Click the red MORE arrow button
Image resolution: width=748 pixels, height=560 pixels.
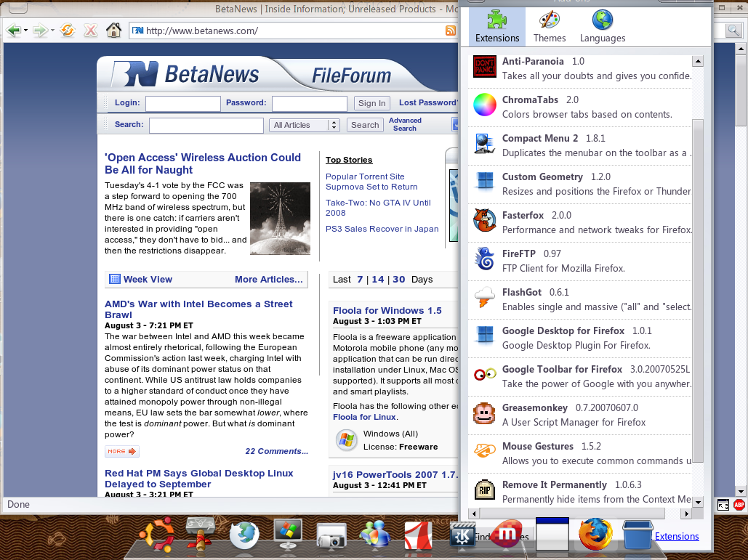point(122,451)
